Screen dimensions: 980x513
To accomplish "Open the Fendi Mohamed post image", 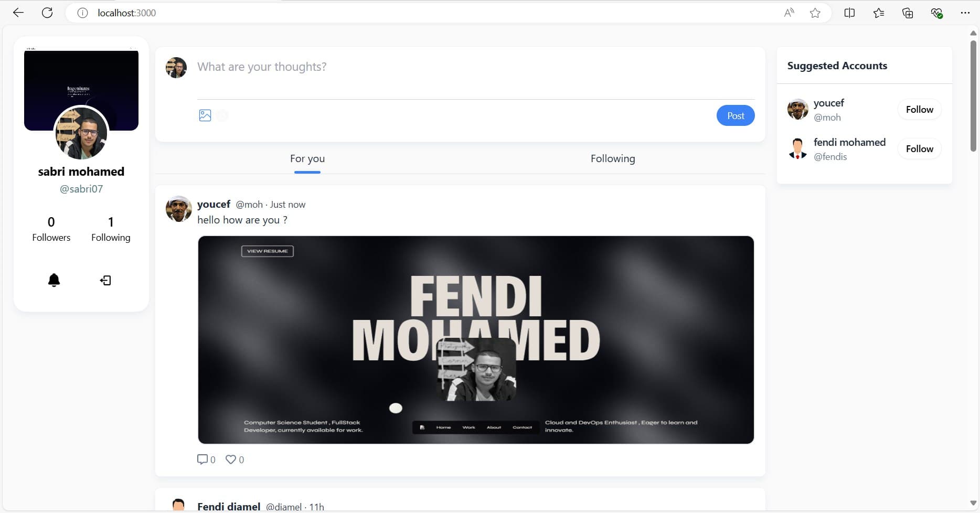I will [x=476, y=340].
